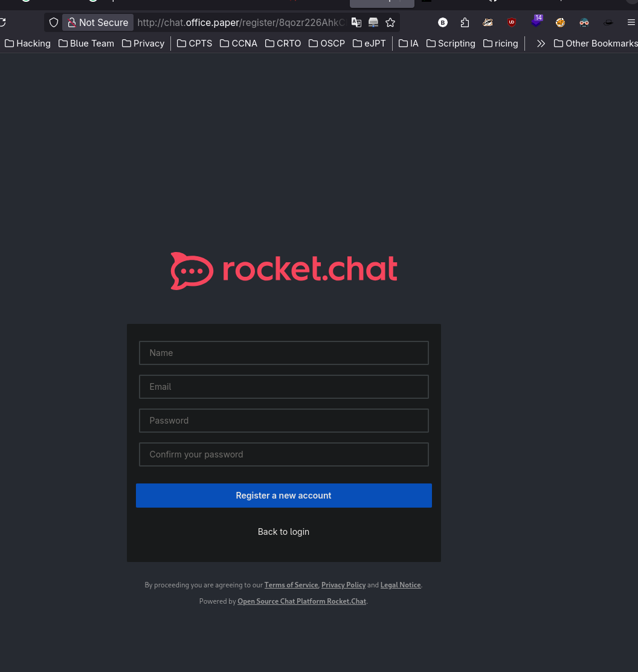This screenshot has height=672, width=638.
Task: Go Back to login
Action: tap(283, 531)
